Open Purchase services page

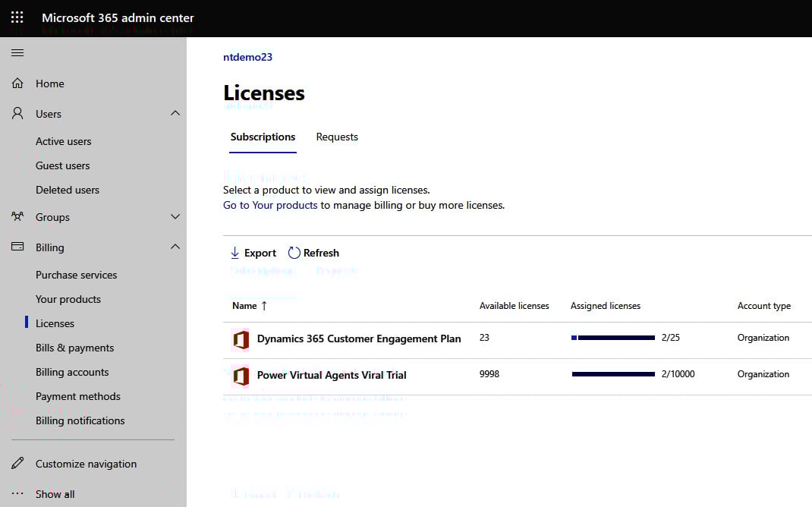click(76, 275)
